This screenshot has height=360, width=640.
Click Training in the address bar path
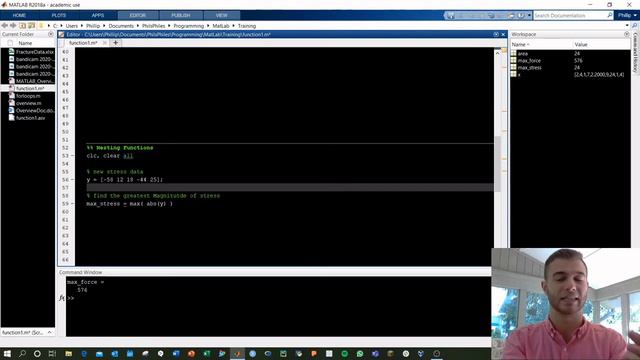click(247, 26)
